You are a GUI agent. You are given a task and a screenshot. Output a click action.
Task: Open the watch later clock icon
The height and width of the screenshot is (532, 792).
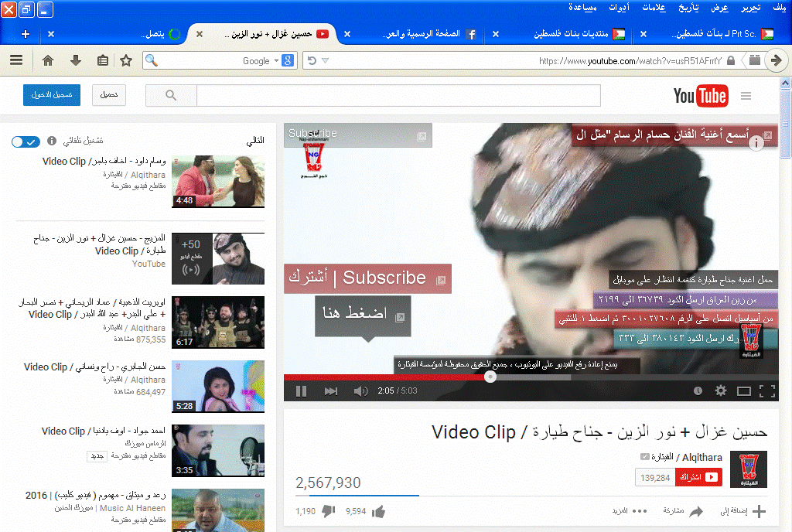(698, 391)
